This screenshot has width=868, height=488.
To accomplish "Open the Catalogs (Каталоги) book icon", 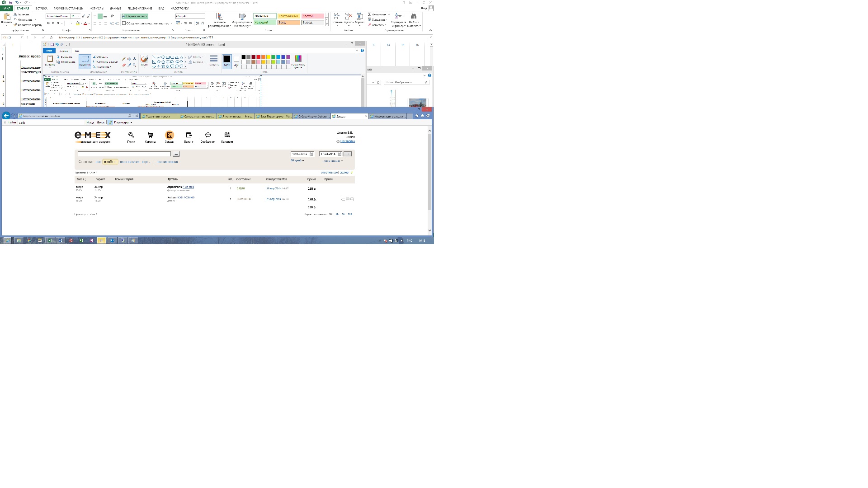I will tap(227, 135).
